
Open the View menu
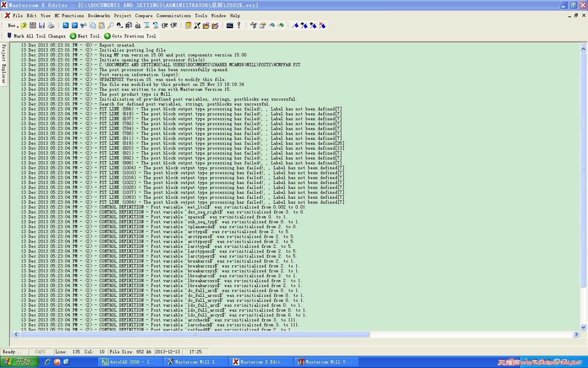tap(45, 16)
